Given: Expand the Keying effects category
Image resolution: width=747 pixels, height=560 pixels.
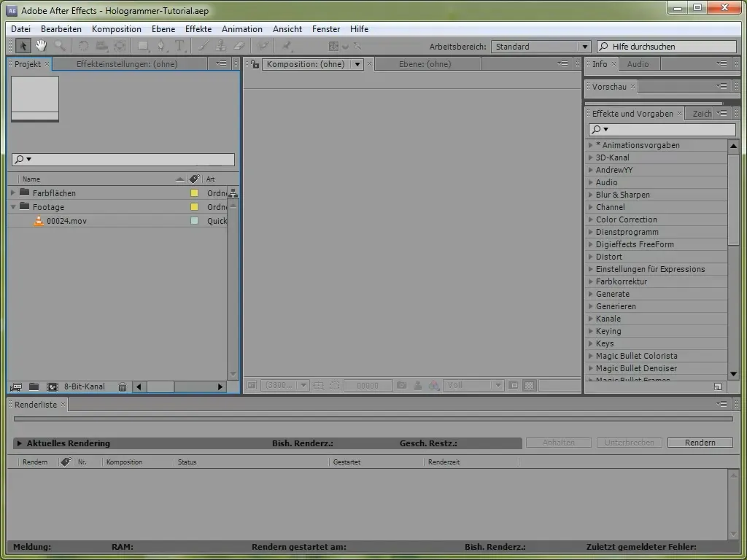Looking at the screenshot, I should [591, 331].
